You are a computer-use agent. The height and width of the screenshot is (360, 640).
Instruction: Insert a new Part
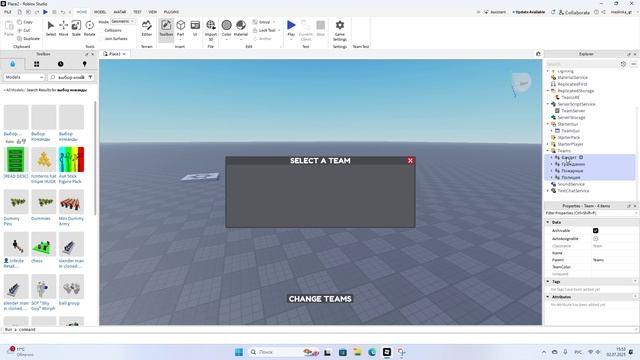point(180,29)
